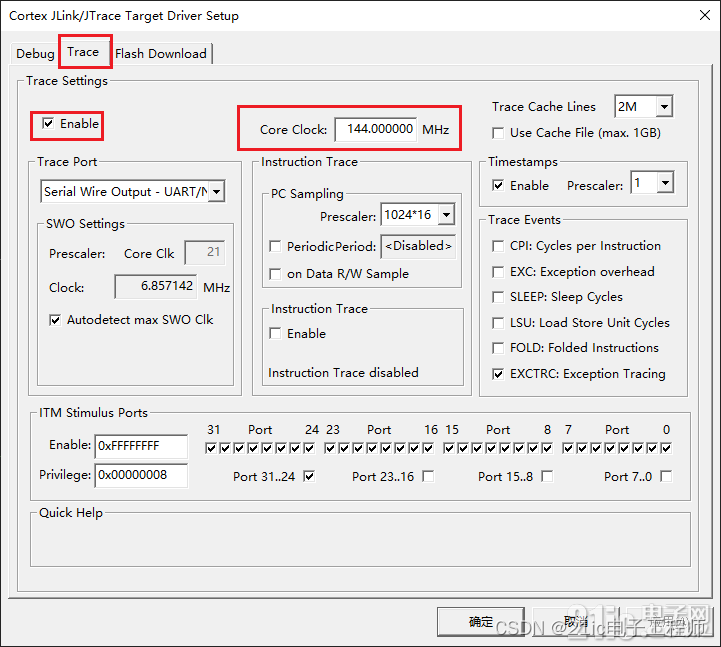The image size is (721, 647).
Task: Check Port 7..0 privilege checkbox
Action: (666, 476)
